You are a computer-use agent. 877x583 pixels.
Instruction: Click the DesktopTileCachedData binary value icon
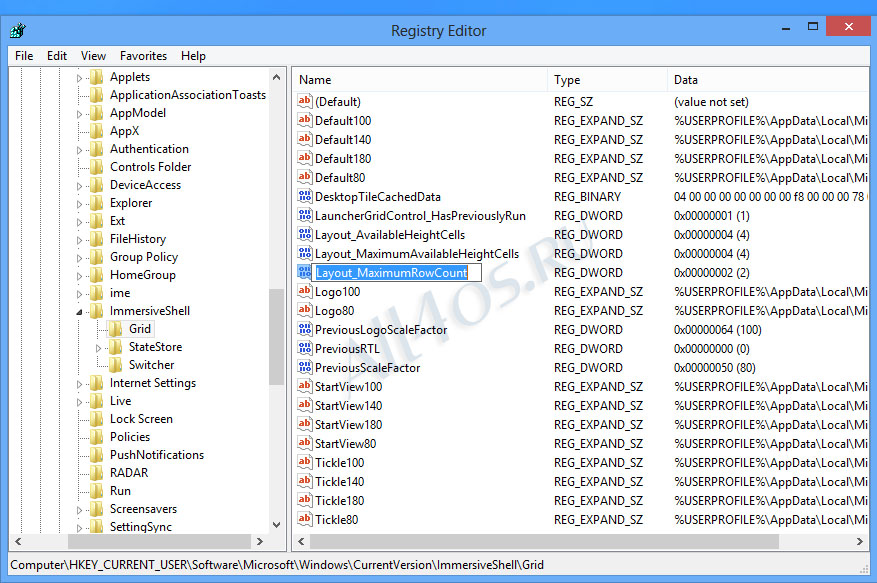tap(305, 196)
